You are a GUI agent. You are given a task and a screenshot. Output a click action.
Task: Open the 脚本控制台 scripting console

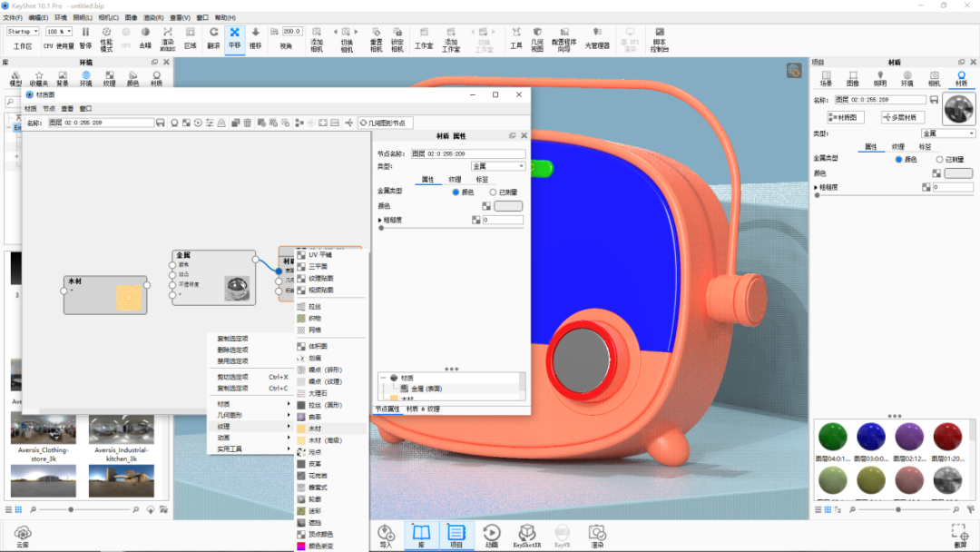[x=659, y=37]
